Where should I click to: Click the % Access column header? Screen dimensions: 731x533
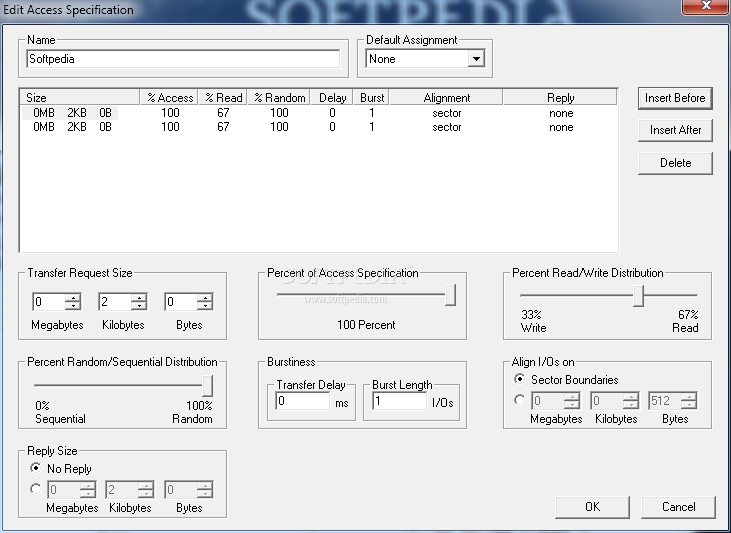169,97
